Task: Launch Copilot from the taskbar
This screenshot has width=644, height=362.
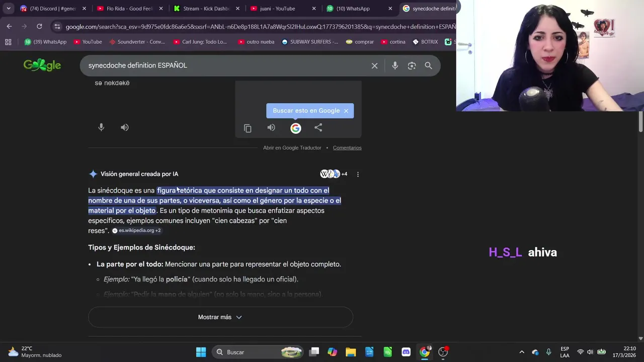Action: coord(332,352)
